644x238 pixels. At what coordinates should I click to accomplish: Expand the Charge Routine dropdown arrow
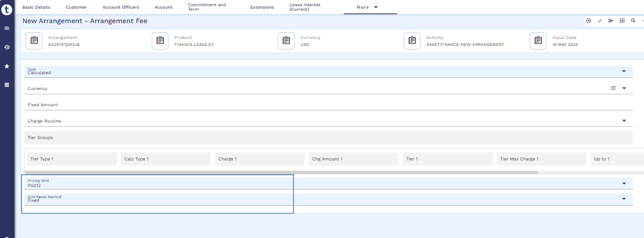pyautogui.click(x=624, y=121)
